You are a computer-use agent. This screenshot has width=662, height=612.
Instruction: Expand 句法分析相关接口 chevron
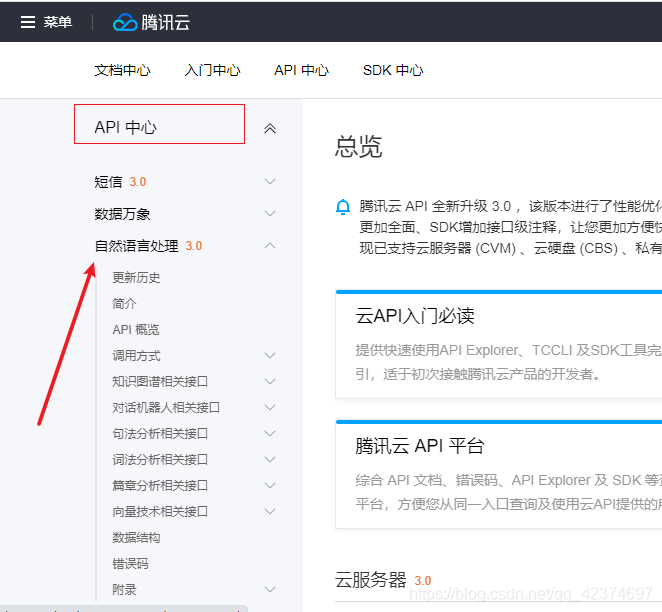point(270,433)
